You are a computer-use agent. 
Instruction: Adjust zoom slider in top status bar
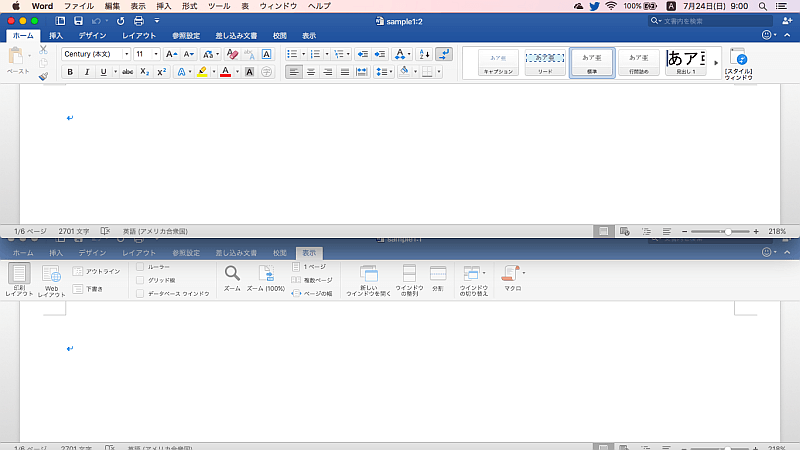pyautogui.click(x=728, y=231)
